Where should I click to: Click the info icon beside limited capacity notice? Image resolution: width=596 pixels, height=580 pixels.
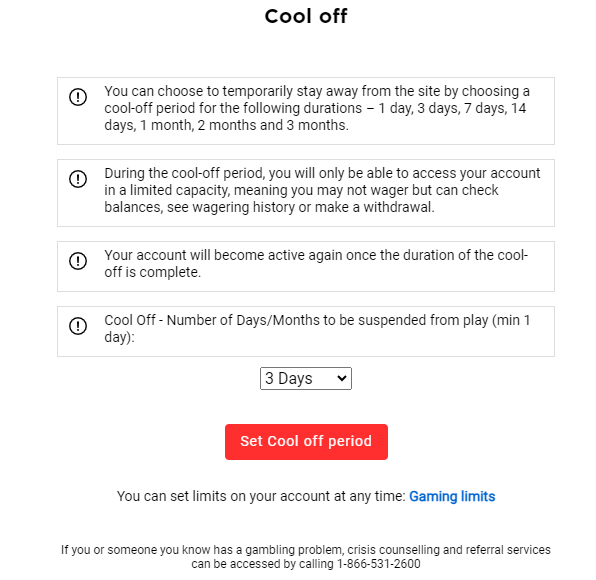tap(78, 179)
